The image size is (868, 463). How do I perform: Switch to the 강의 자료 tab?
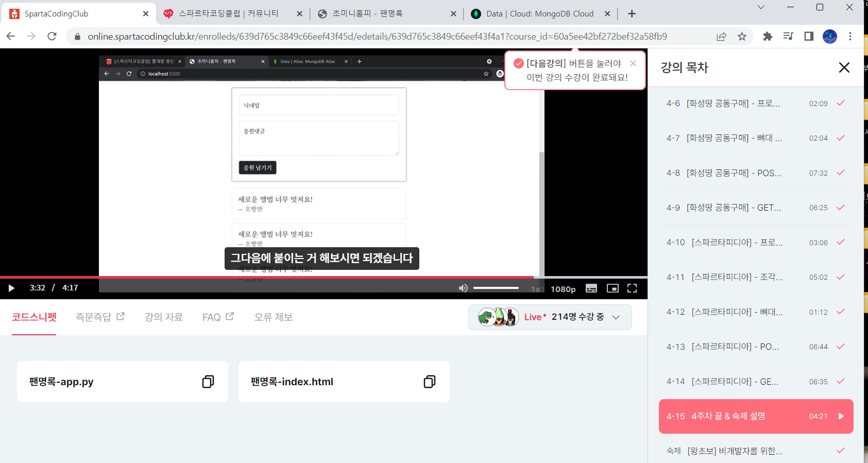point(163,317)
